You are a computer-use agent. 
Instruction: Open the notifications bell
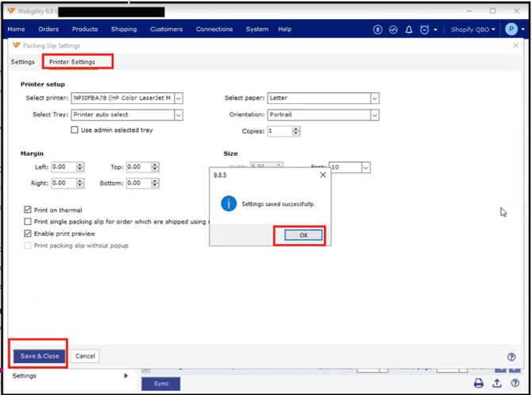coord(409,29)
